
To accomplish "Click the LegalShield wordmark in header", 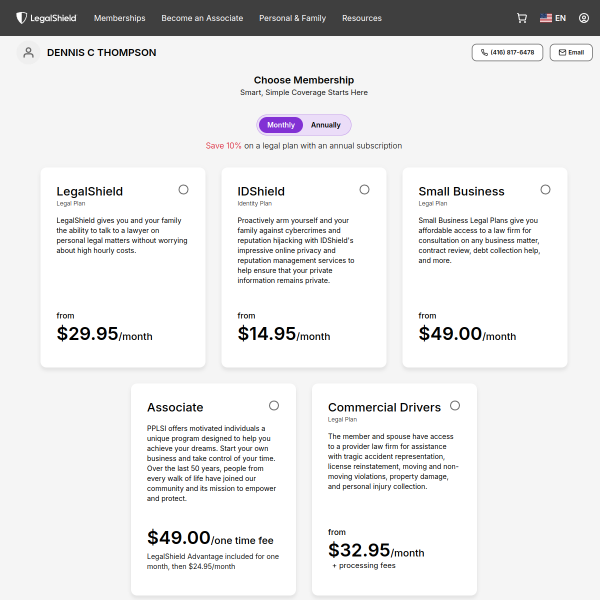I will 53,18.
